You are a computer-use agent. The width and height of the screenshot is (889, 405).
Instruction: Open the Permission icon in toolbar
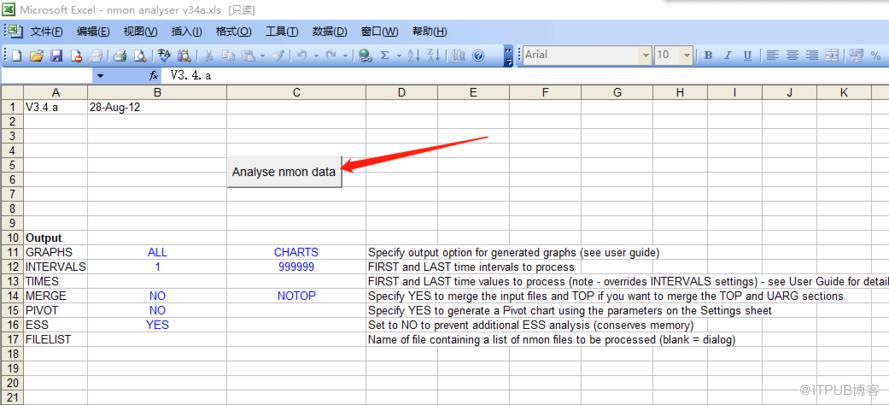[x=77, y=56]
